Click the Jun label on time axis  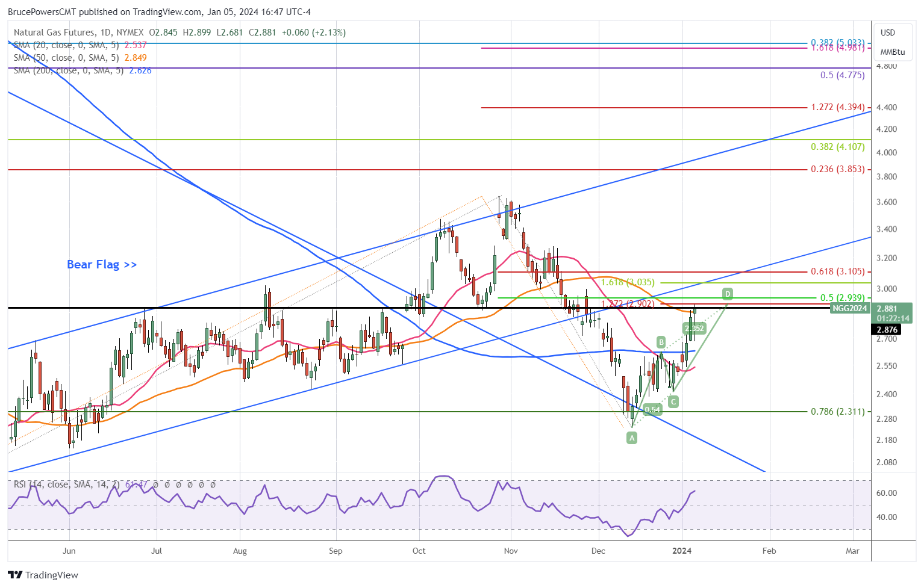coord(69,551)
